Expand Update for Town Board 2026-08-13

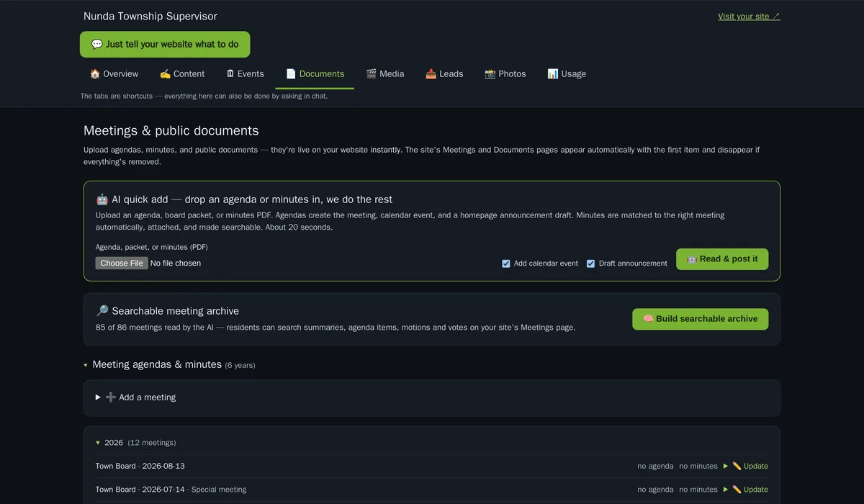(746, 467)
